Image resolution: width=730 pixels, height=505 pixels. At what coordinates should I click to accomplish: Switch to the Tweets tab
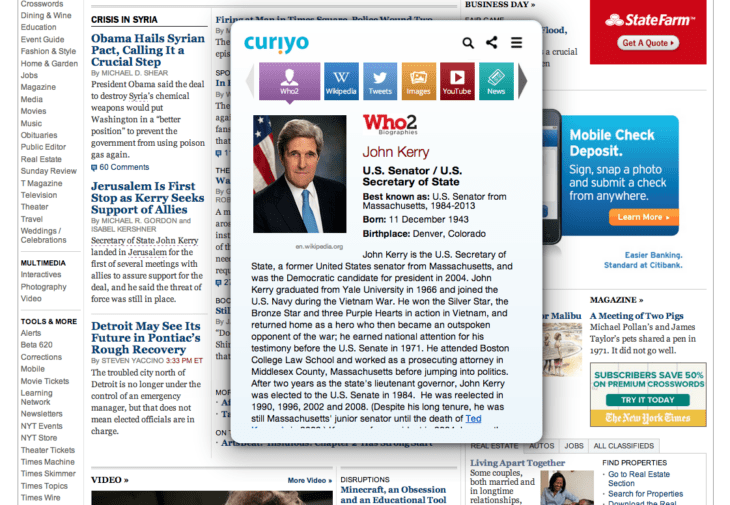click(x=380, y=81)
